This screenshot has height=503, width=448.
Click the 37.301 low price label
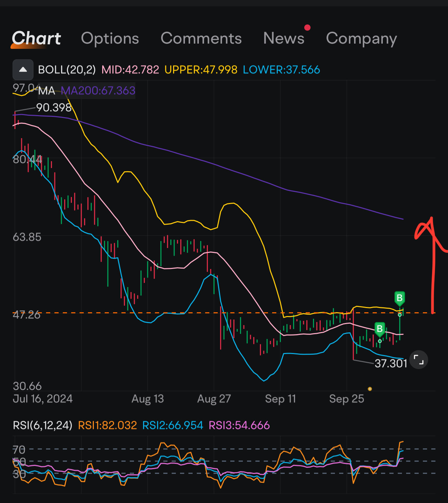click(391, 363)
